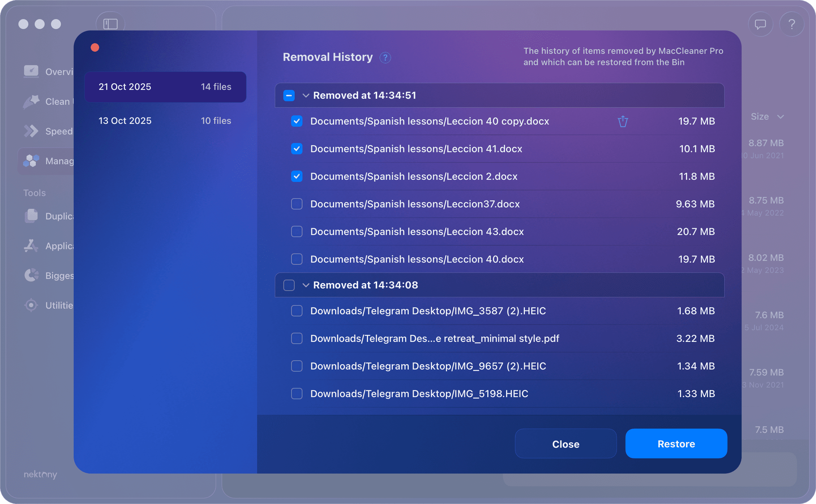Click the nektony logo at bottom left
816x504 pixels.
pos(40,475)
